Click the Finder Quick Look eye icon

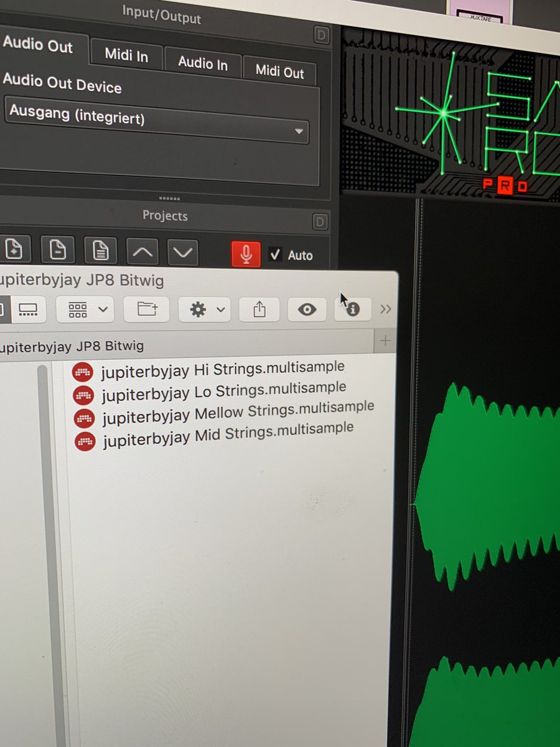pos(307,309)
